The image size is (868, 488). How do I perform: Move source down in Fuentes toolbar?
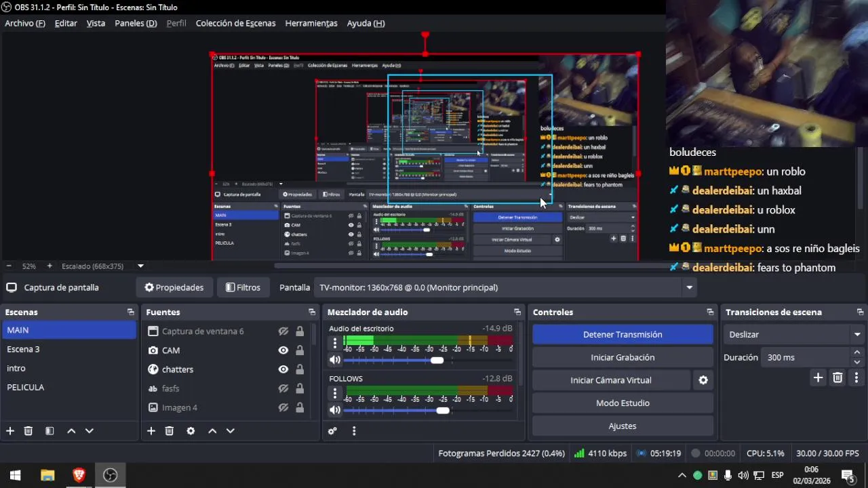230,431
